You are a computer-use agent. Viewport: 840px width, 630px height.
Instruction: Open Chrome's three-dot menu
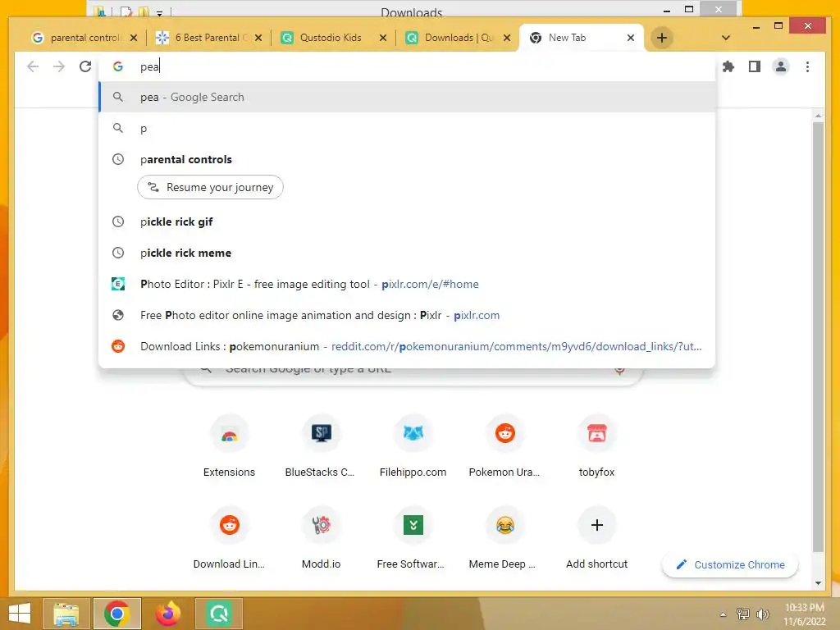click(807, 66)
